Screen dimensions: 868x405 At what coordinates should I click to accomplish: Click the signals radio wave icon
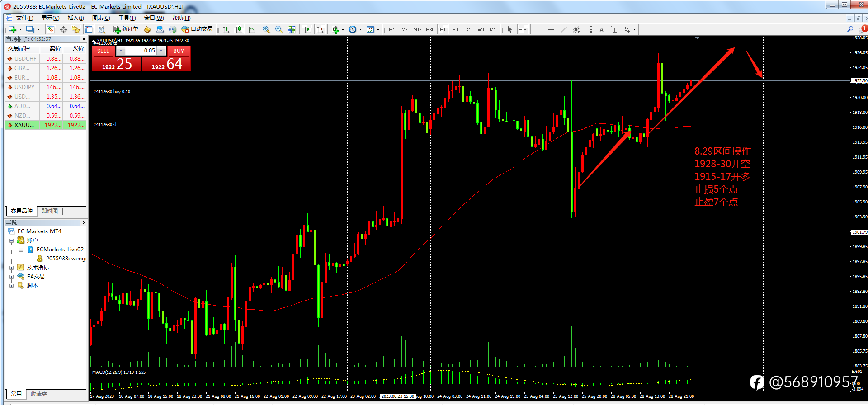coord(173,29)
